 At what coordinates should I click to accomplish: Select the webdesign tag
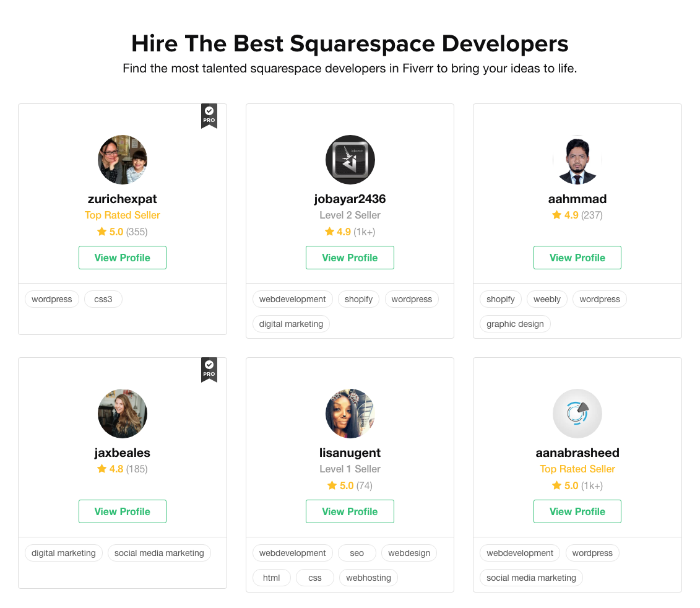409,553
